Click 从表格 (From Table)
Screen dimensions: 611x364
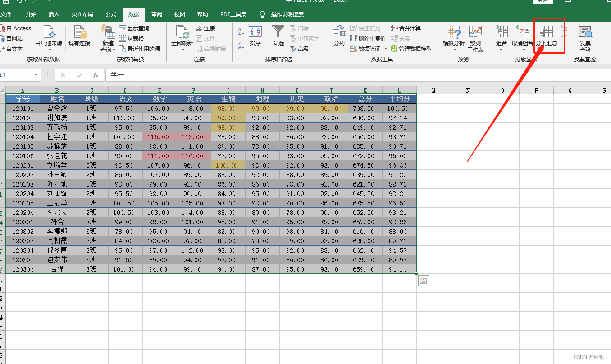point(132,38)
